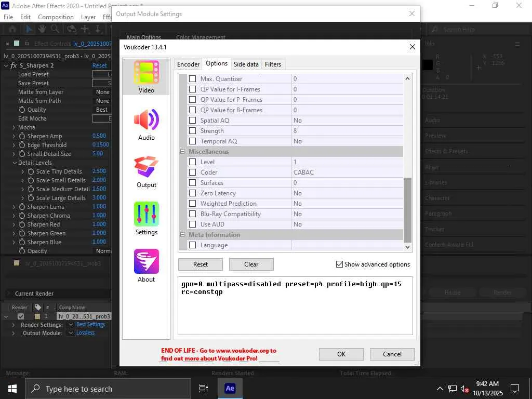This screenshot has width=532, height=399.
Task: Switch to the Encoder tab
Action: pyautogui.click(x=188, y=64)
